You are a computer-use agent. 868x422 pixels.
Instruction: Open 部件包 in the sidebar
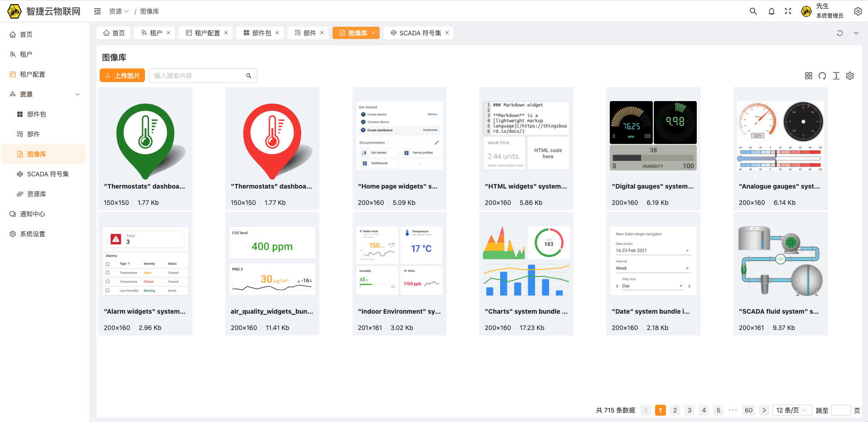[44, 114]
